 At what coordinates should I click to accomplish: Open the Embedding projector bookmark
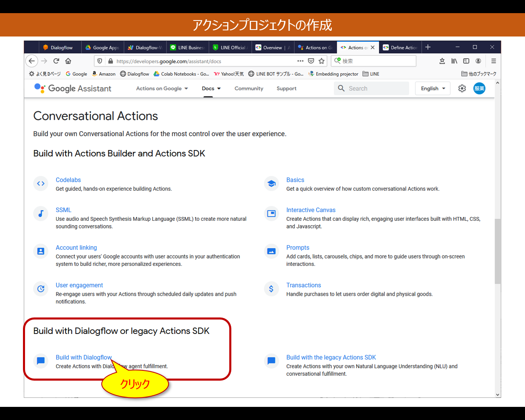point(333,74)
